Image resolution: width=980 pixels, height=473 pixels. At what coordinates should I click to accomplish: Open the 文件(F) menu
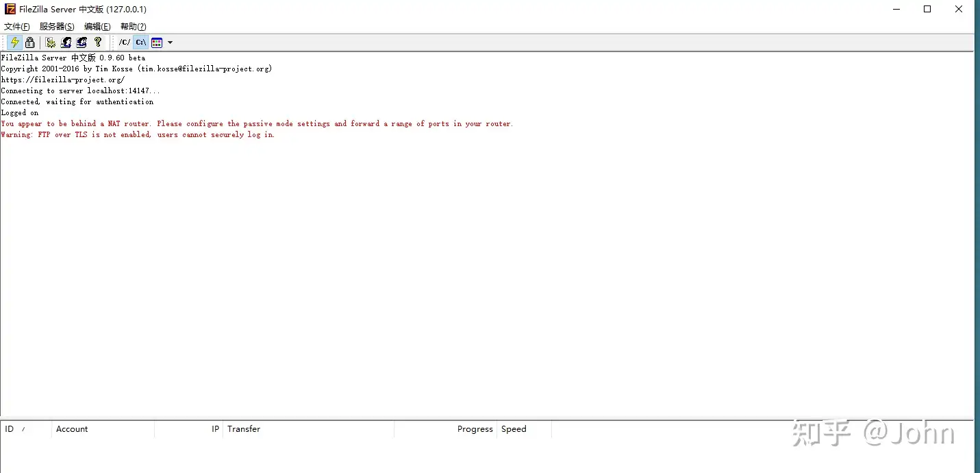click(x=17, y=27)
